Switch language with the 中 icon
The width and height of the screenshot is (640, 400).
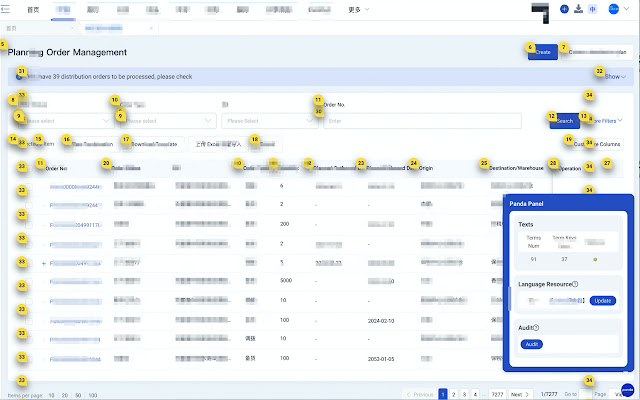click(x=592, y=9)
